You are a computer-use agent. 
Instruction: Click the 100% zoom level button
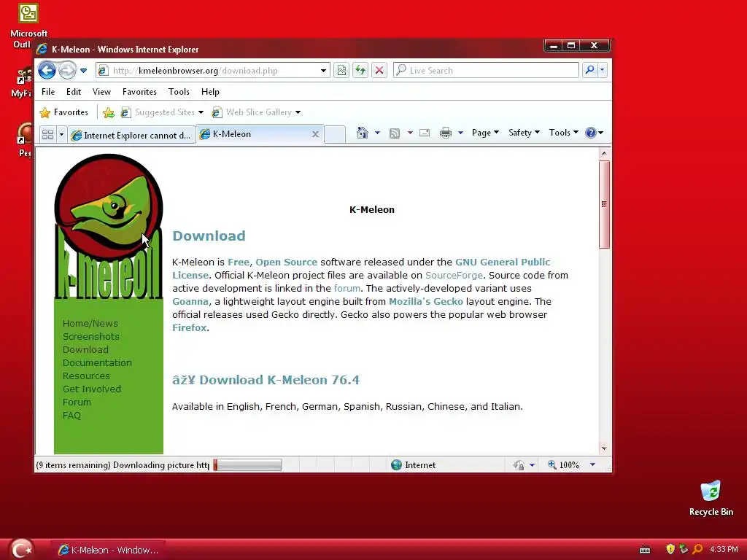click(x=564, y=465)
